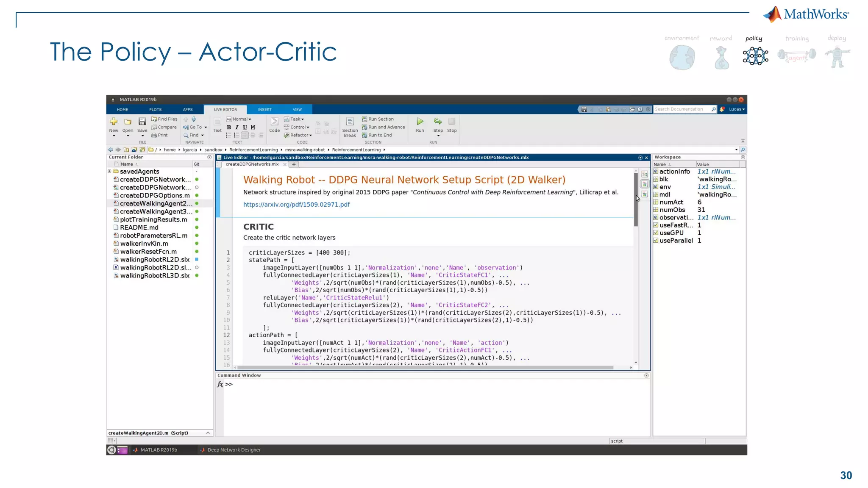Click the Step icon in Run group
The width and height of the screenshot is (868, 488).
[x=438, y=122]
